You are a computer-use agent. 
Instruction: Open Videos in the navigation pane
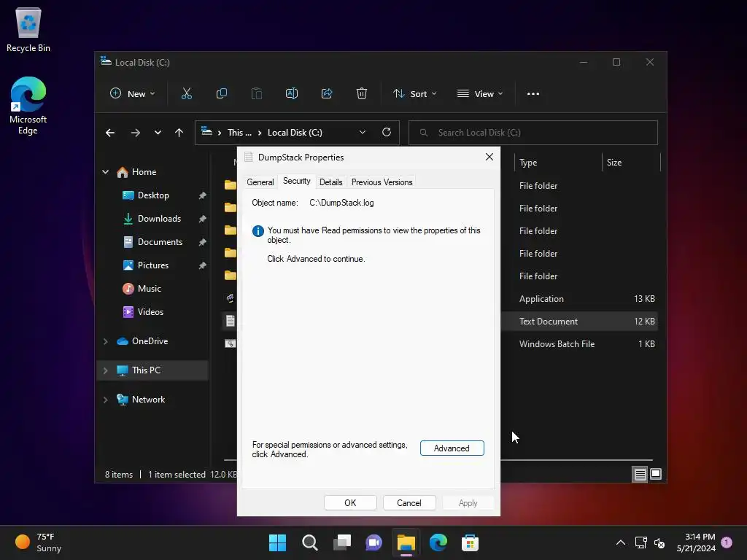(x=150, y=312)
